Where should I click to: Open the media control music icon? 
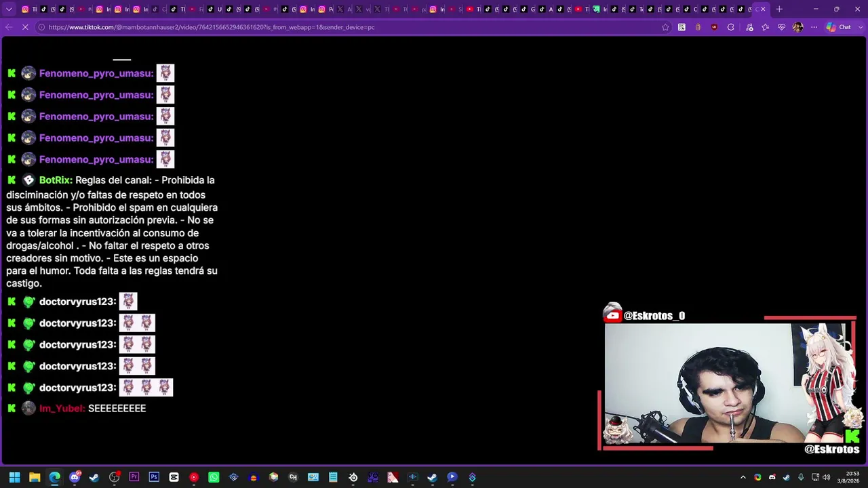[749, 27]
